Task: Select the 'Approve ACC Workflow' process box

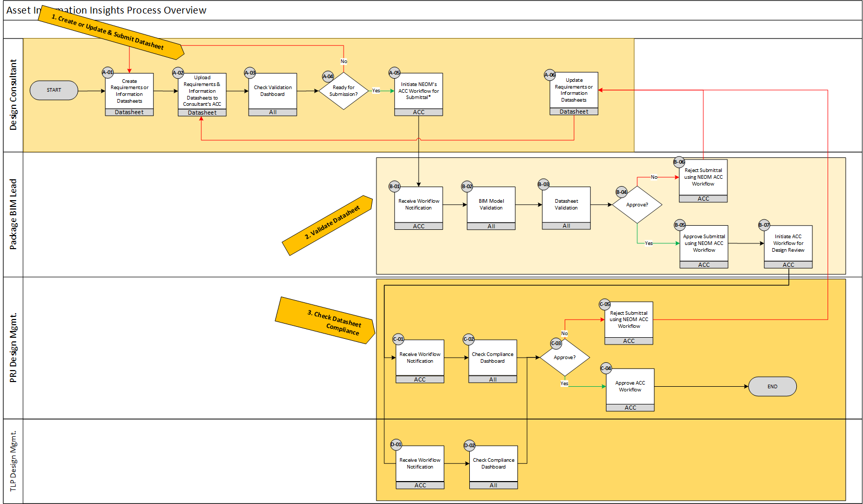Action: point(630,387)
